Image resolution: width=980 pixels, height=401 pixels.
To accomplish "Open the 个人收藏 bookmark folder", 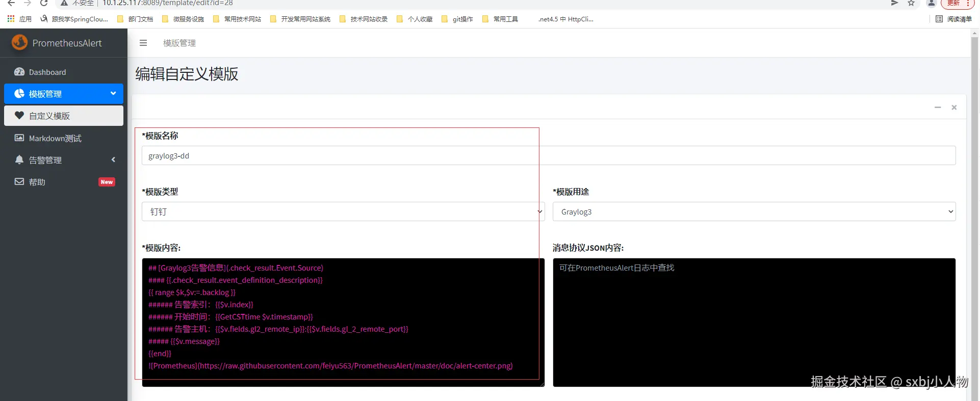I will tap(415, 19).
